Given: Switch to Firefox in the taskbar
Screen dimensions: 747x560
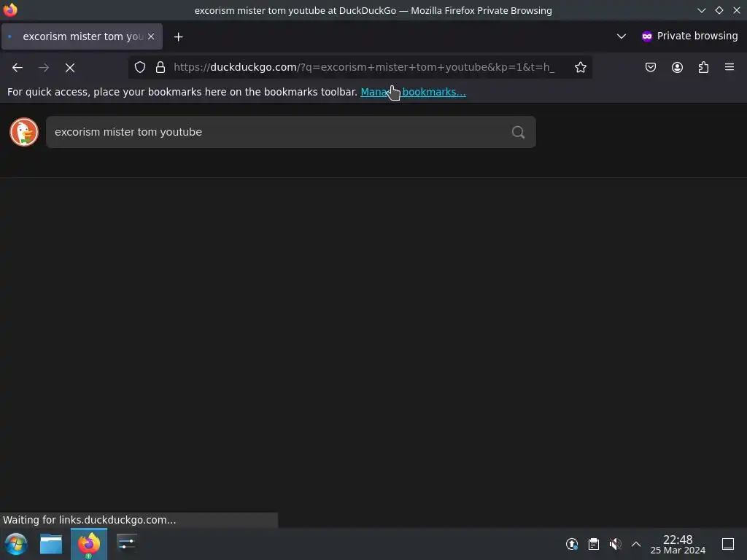Looking at the screenshot, I should (89, 544).
